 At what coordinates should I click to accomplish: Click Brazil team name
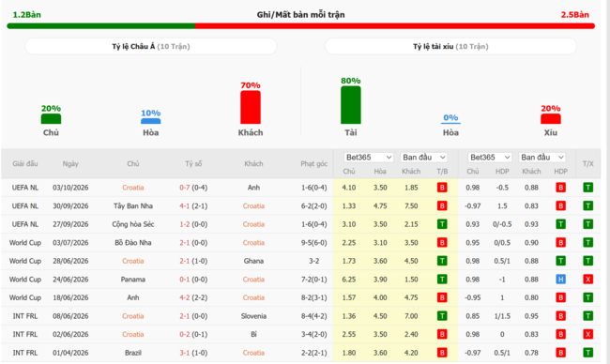point(133,353)
